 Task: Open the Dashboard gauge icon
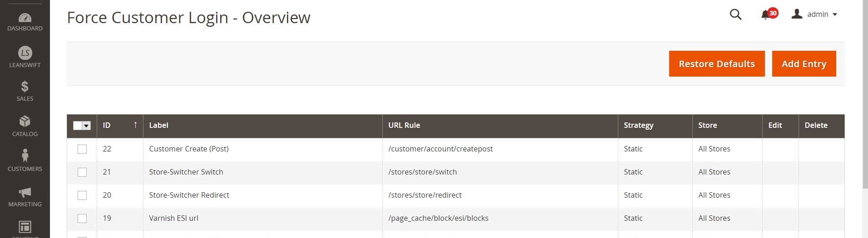[25, 18]
